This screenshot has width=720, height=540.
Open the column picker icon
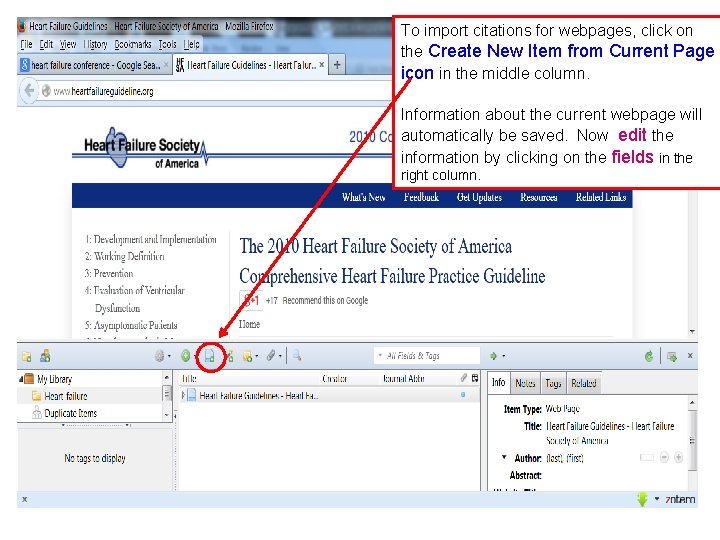coord(475,378)
